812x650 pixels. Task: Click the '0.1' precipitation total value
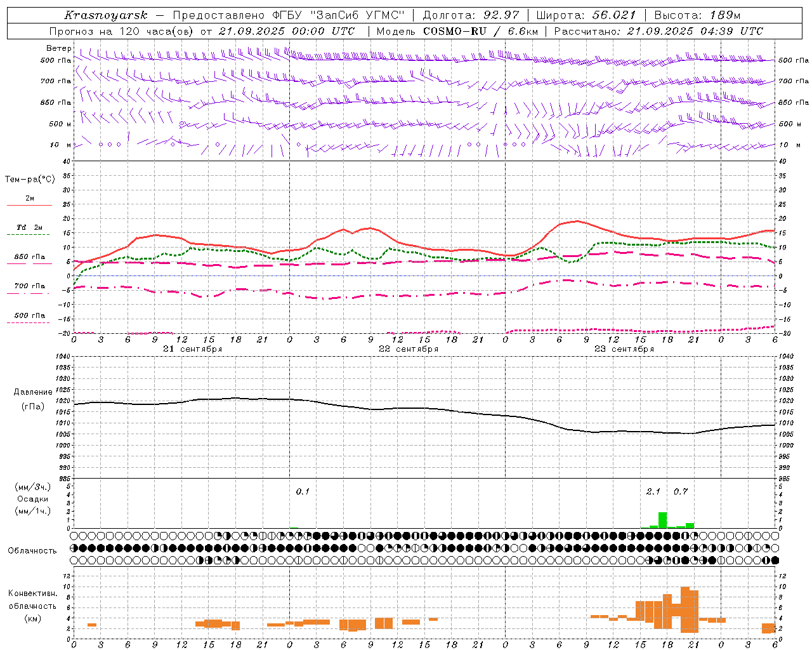303,491
